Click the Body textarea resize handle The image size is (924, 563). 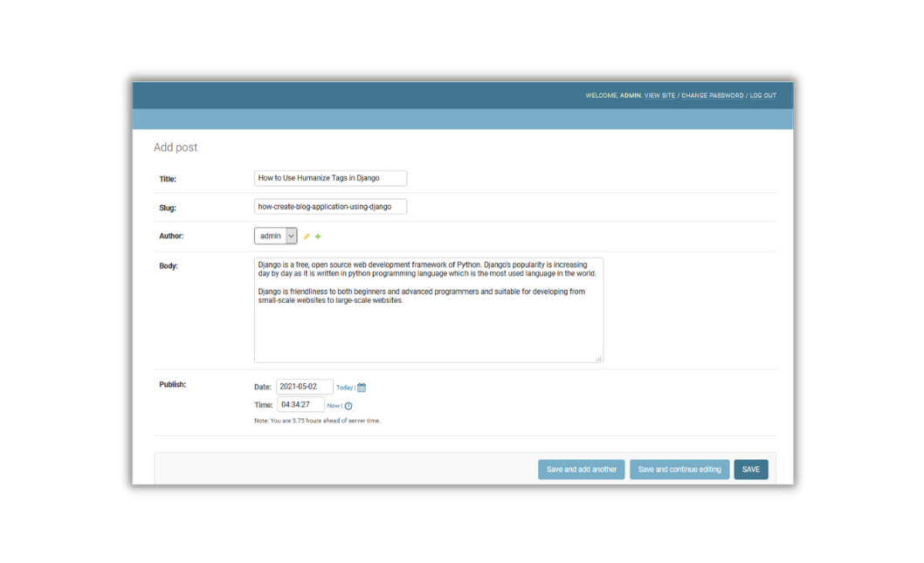click(x=599, y=358)
